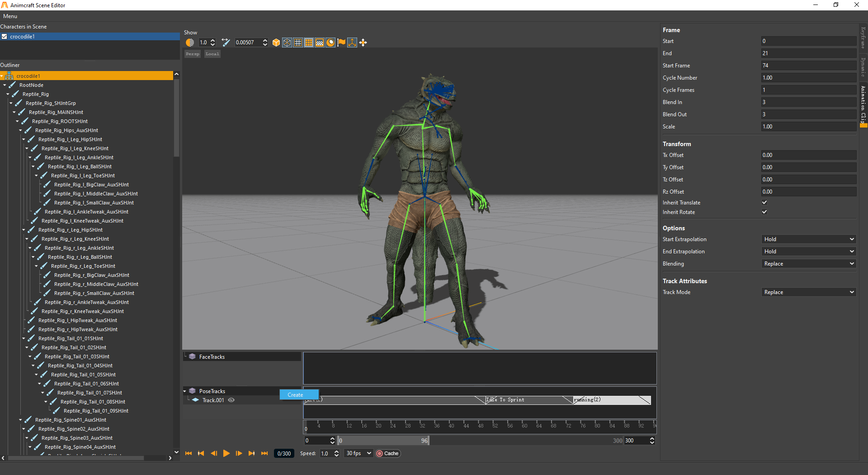Select the Animation Clip tab
The width and height of the screenshot is (868, 475).
click(x=863, y=105)
